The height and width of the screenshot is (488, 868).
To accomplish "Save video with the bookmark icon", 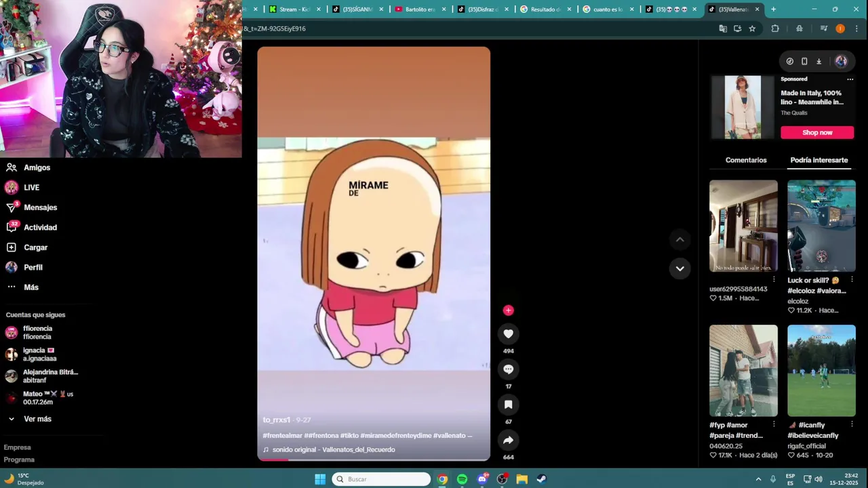I will 508,405.
